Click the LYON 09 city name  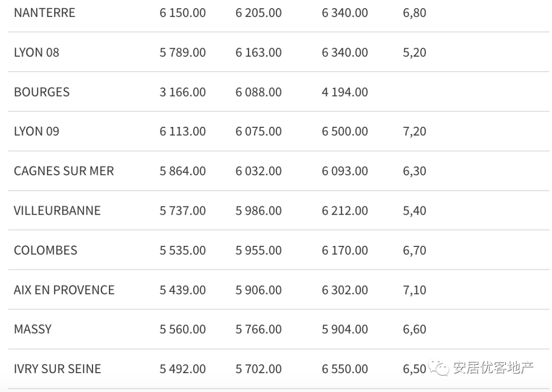[36, 131]
